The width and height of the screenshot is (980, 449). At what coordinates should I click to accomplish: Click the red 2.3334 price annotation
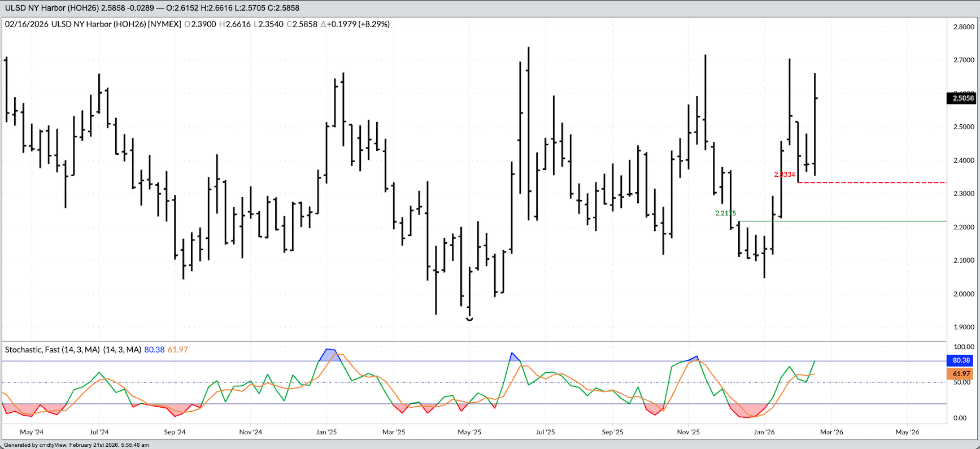pyautogui.click(x=785, y=175)
